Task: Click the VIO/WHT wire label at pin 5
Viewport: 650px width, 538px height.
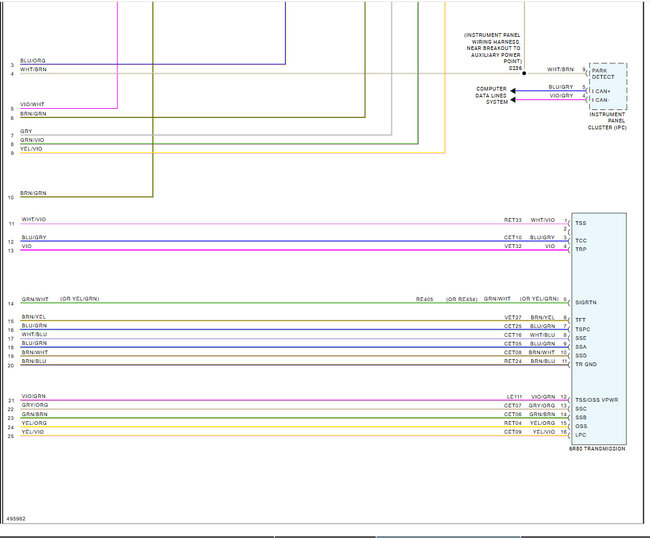Action: click(32, 104)
